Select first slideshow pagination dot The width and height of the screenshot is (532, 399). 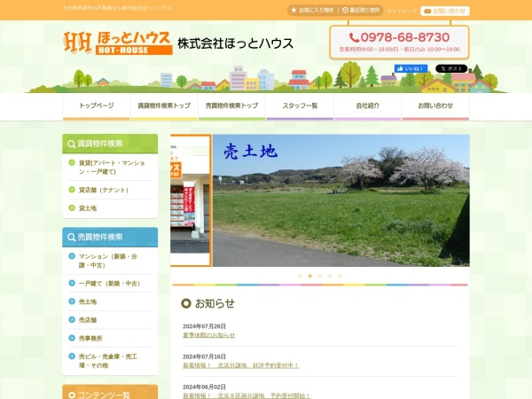[x=300, y=276]
